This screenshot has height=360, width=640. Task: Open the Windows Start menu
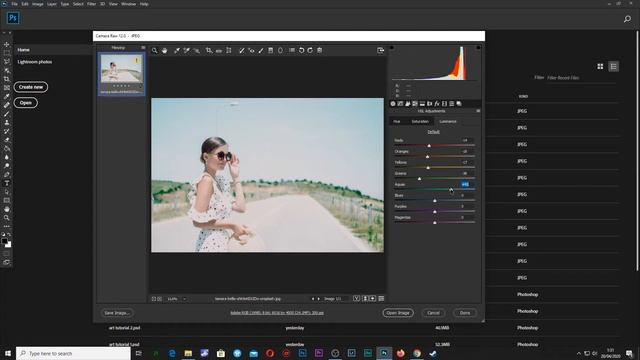(x=8, y=353)
